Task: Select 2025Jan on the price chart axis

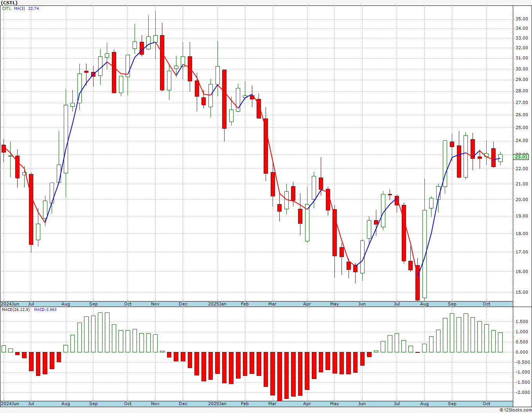Action: click(217, 304)
